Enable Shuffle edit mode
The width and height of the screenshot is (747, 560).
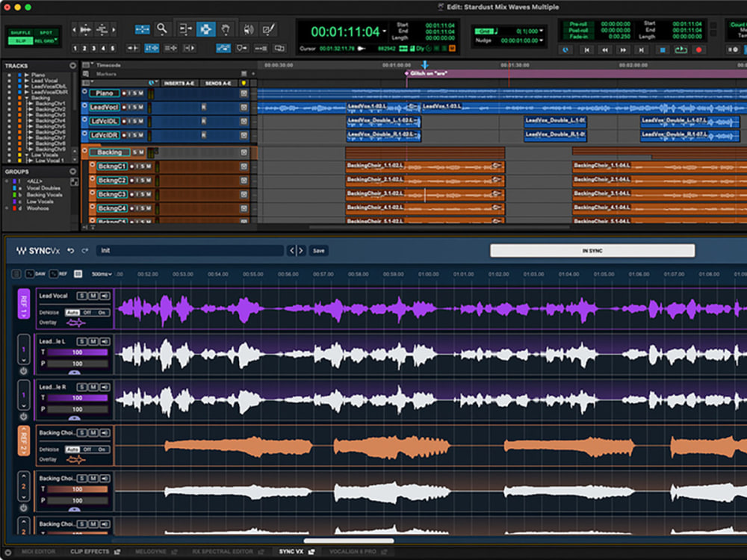click(20, 32)
